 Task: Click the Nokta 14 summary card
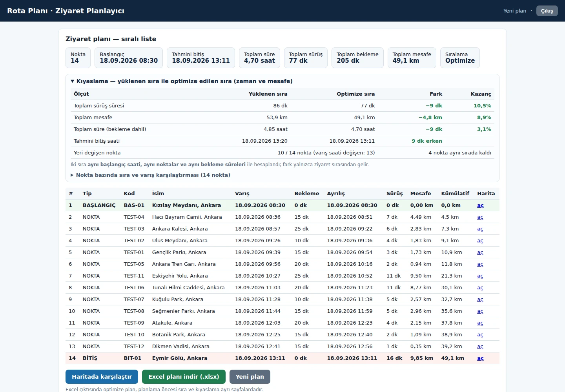point(78,58)
